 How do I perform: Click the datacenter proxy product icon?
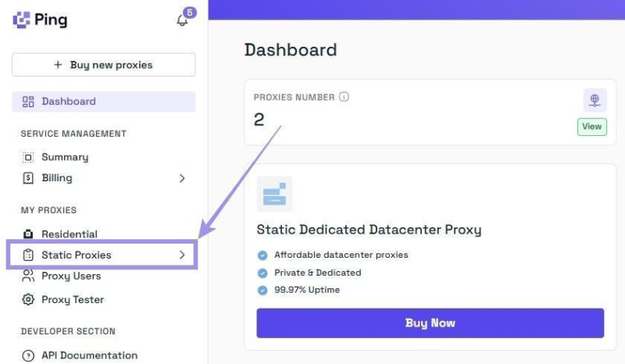tap(274, 194)
